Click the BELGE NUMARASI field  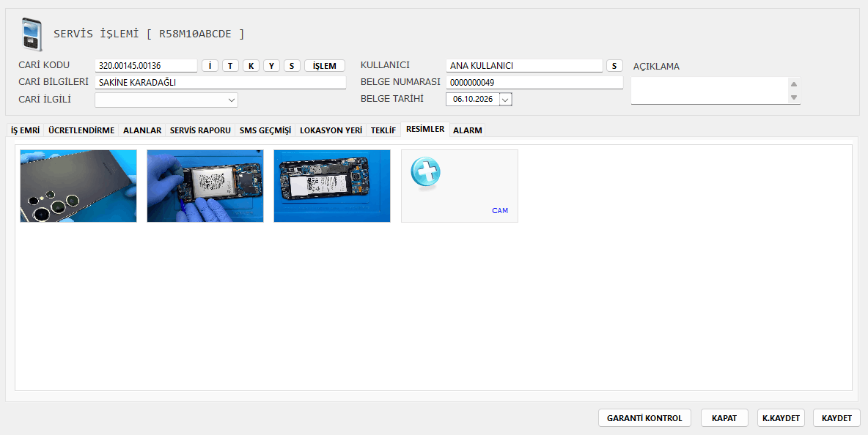point(534,82)
